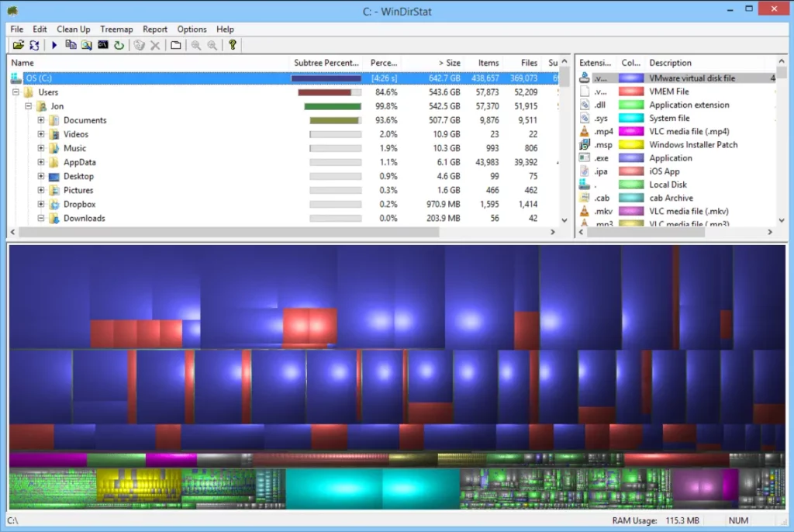Click the blue Resume/Continue toolbar arrow
Screen dimensions: 794x532
[54, 44]
